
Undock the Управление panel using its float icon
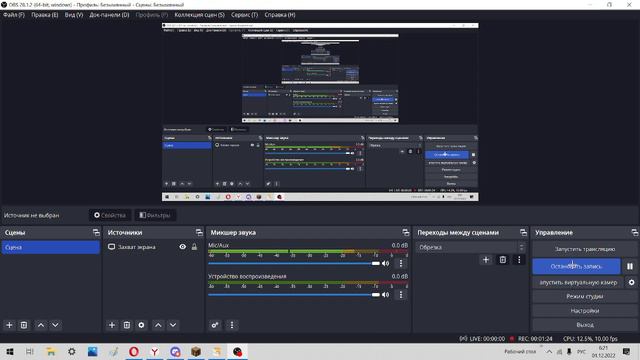634,232
